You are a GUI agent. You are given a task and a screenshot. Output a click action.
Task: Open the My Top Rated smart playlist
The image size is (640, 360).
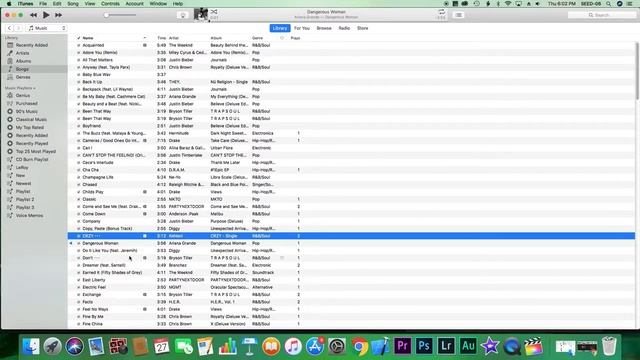(29, 128)
